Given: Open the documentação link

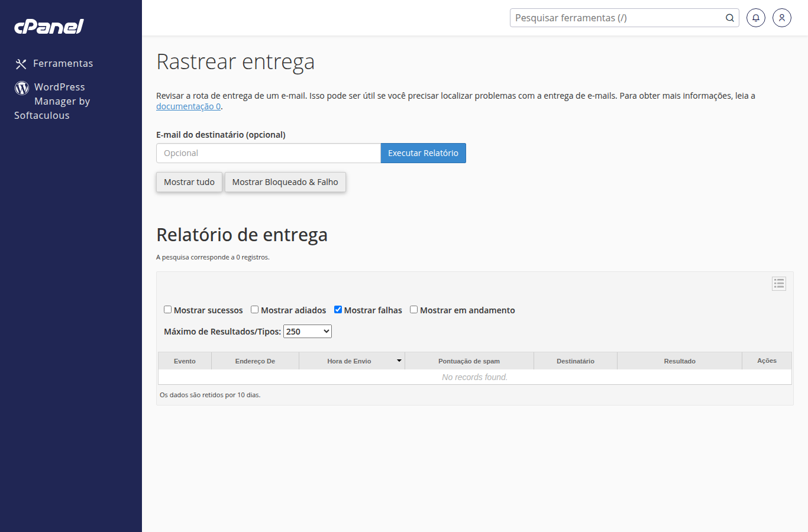Looking at the screenshot, I should click(188, 106).
